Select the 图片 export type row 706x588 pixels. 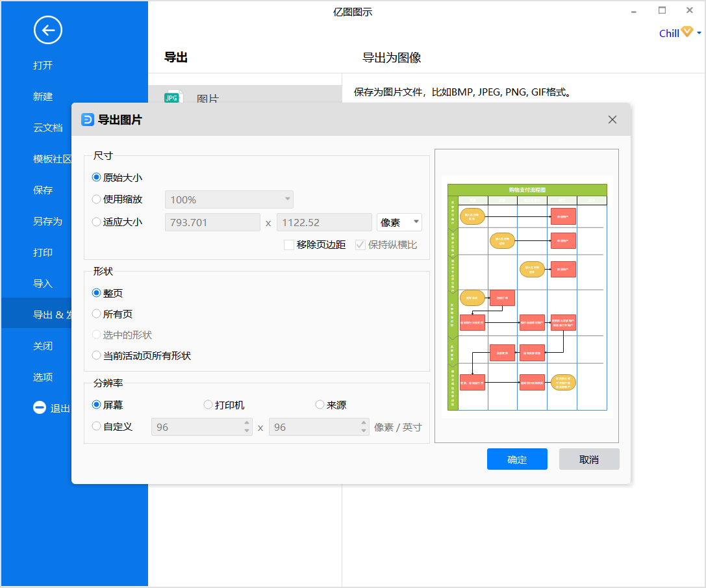pyautogui.click(x=245, y=94)
